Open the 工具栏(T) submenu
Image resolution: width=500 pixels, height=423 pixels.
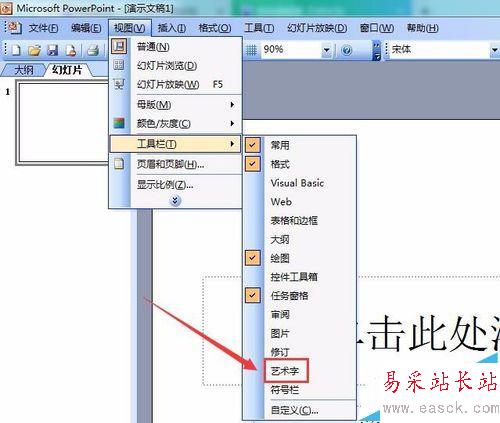coord(175,144)
